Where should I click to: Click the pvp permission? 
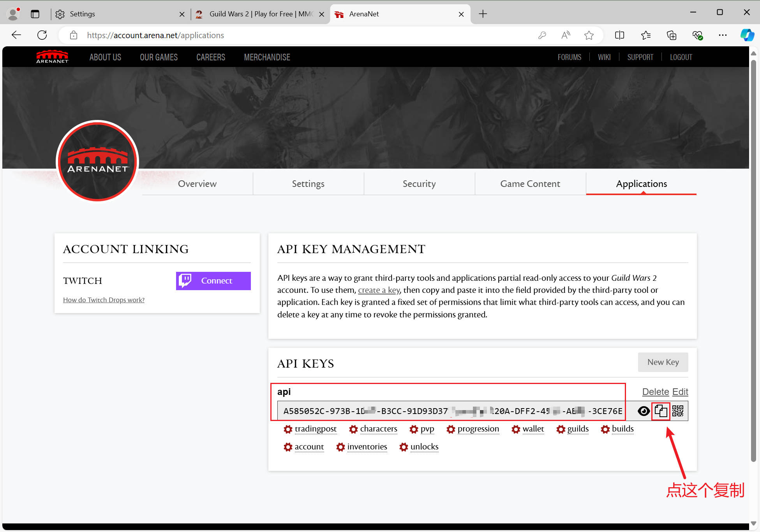(422, 429)
